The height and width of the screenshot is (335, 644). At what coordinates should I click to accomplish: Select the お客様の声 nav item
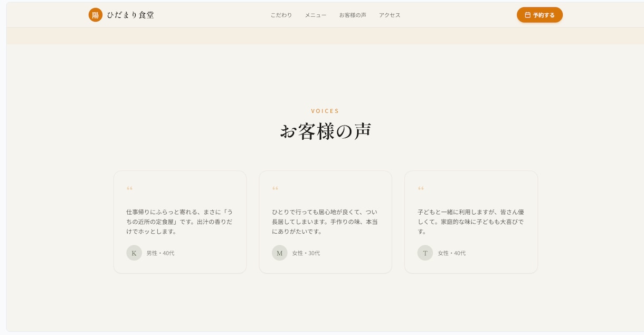353,15
